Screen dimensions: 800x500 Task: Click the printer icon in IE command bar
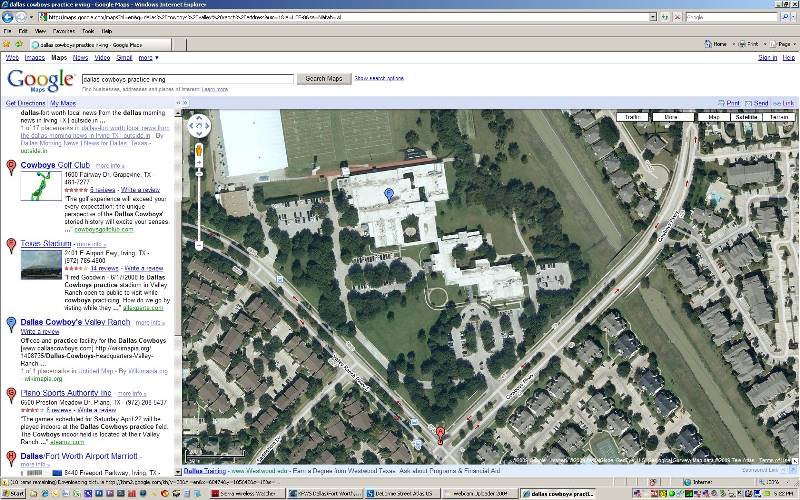[742, 44]
